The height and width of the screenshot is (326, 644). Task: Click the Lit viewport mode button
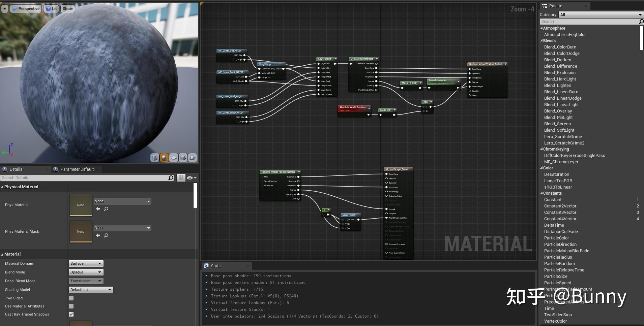point(51,8)
